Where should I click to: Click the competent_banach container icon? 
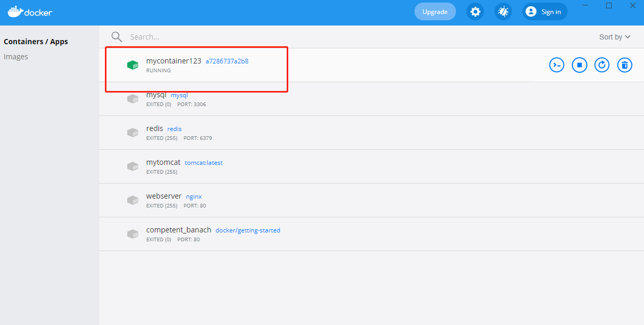pos(133,234)
